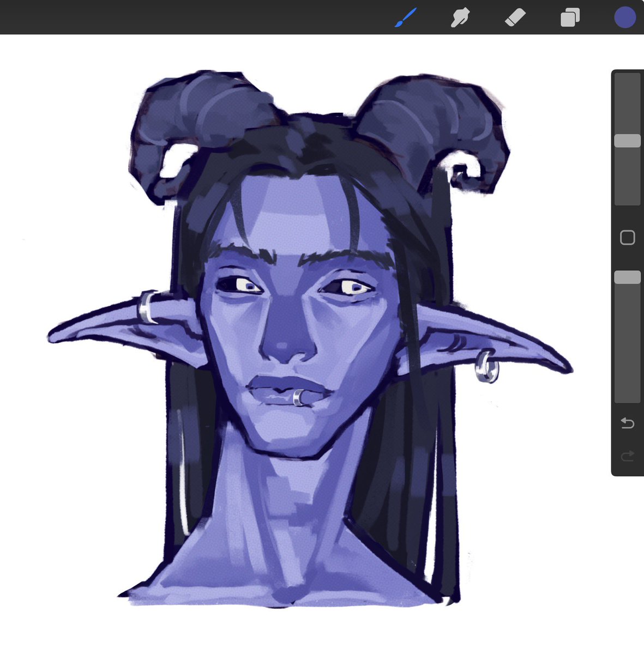Undo the last stroke
This screenshot has width=644, height=654.
[628, 423]
